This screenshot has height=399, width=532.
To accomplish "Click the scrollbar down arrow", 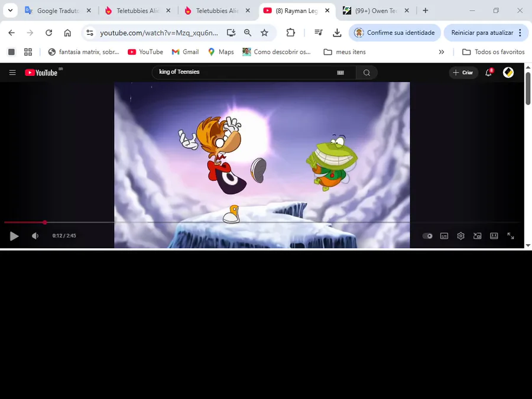I will pos(528,245).
